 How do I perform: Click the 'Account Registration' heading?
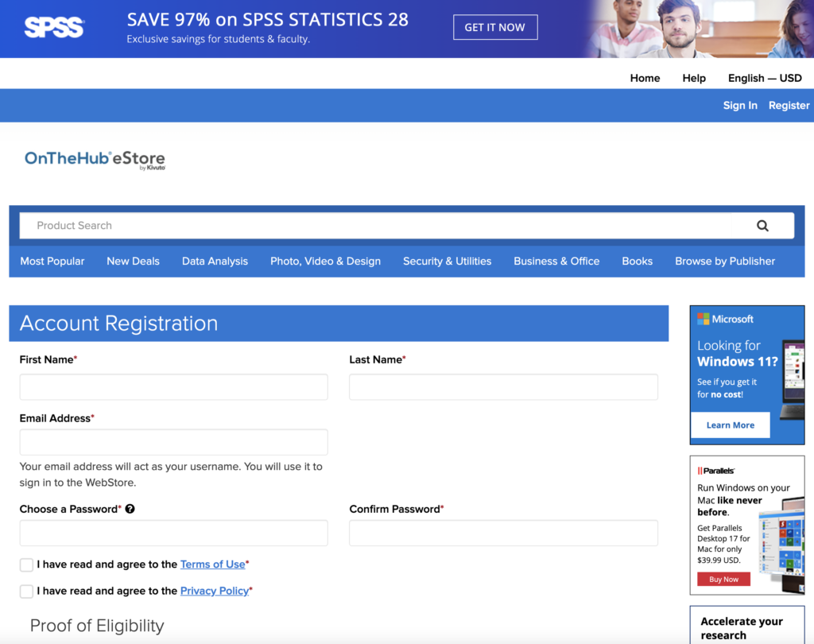[119, 323]
